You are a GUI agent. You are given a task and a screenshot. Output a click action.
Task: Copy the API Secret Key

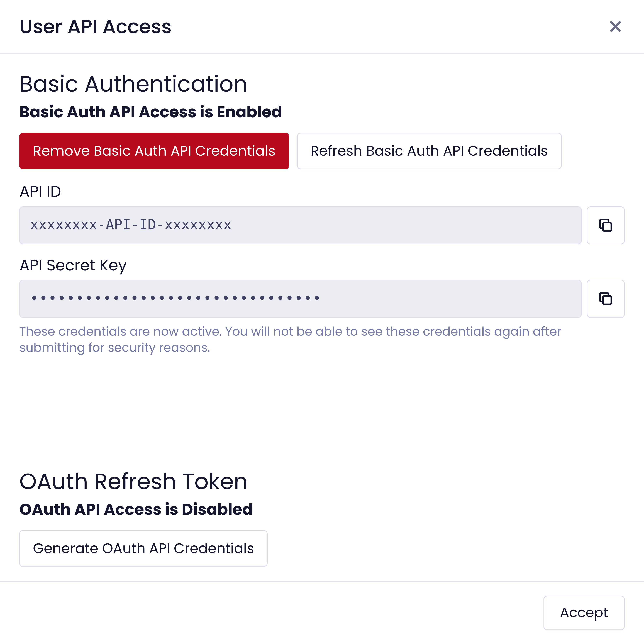pyautogui.click(x=605, y=299)
